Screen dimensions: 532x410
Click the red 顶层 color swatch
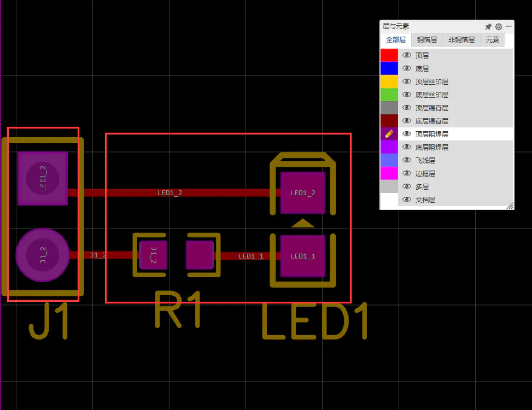pos(389,55)
